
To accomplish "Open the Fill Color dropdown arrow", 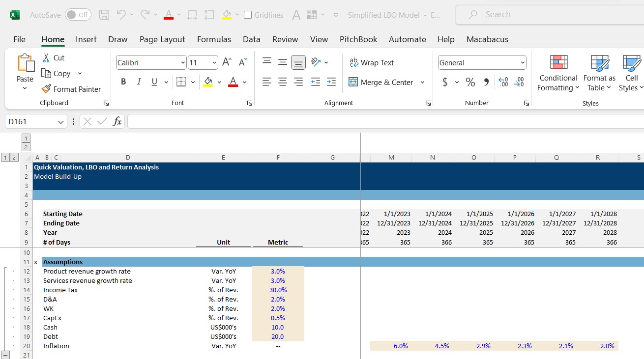I will tap(220, 82).
